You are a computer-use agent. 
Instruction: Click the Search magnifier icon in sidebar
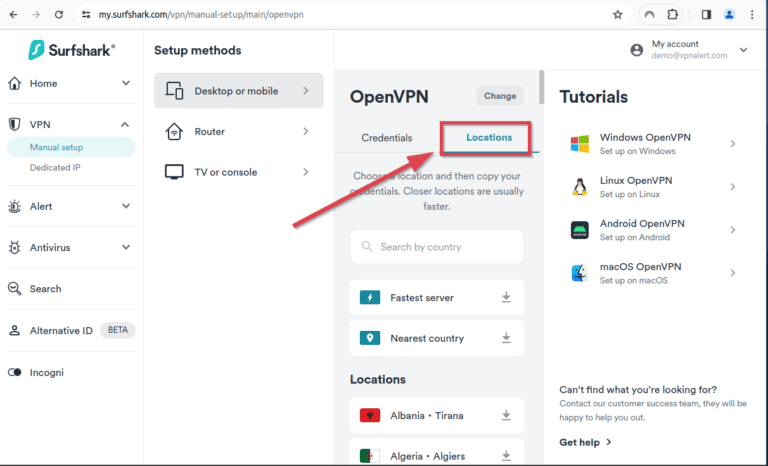pyautogui.click(x=15, y=289)
